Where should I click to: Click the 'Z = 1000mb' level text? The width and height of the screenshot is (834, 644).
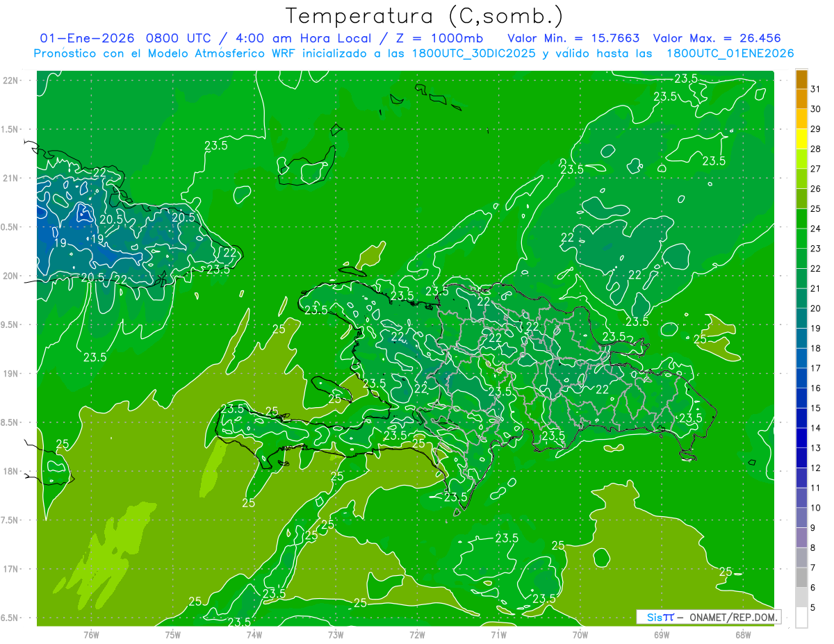tap(440, 38)
